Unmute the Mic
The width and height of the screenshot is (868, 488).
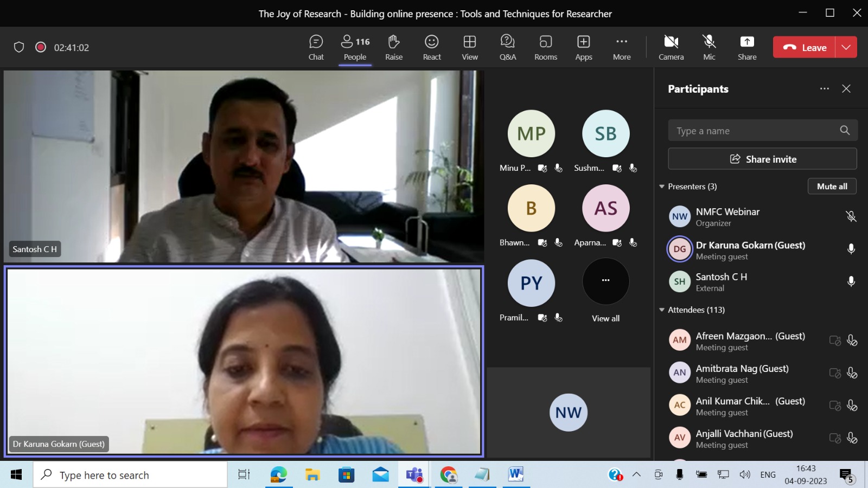pyautogui.click(x=709, y=48)
